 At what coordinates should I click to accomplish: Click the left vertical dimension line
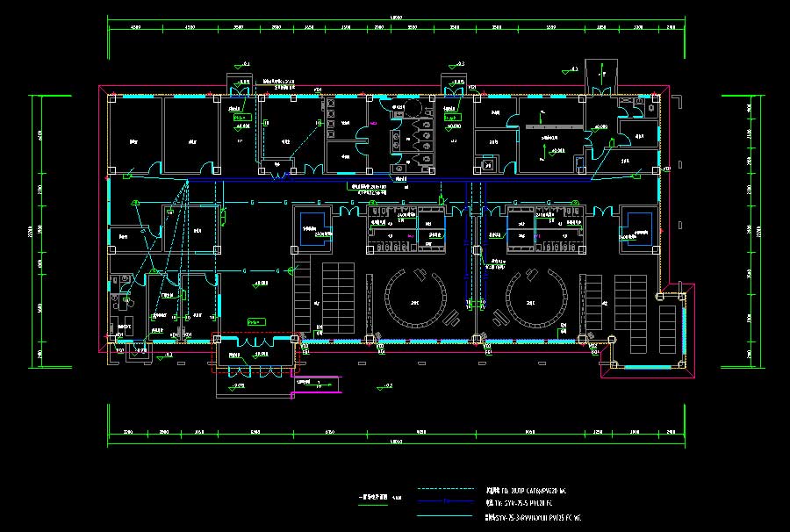[34, 228]
